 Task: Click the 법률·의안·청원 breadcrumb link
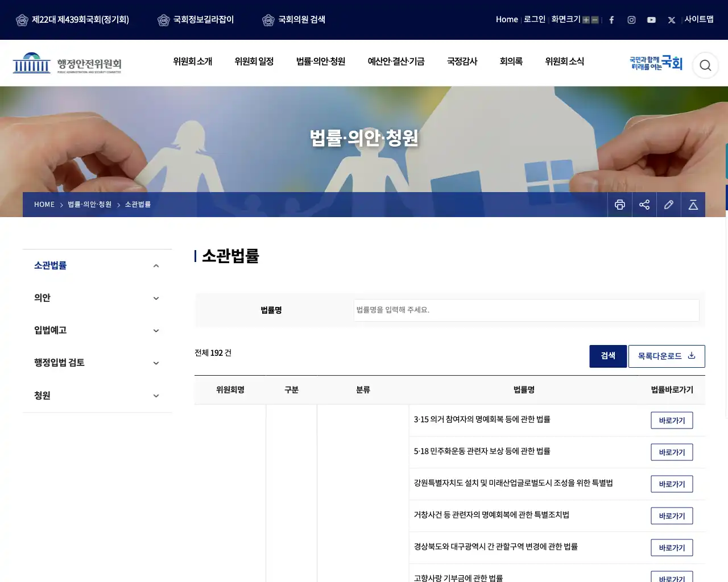(90, 205)
